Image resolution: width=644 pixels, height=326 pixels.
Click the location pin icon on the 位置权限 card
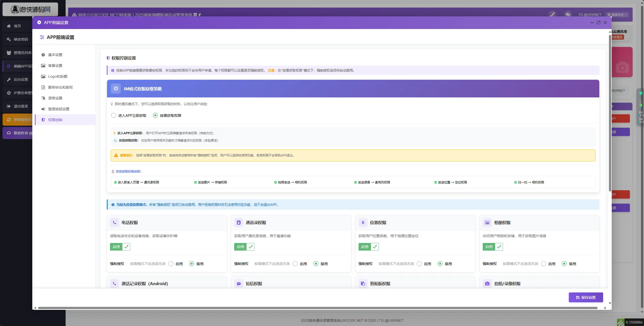363,223
